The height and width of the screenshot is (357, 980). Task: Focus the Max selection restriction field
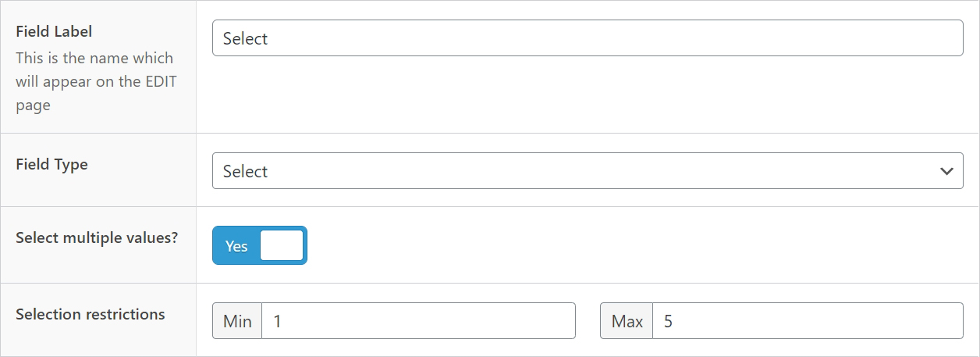pos(807,321)
